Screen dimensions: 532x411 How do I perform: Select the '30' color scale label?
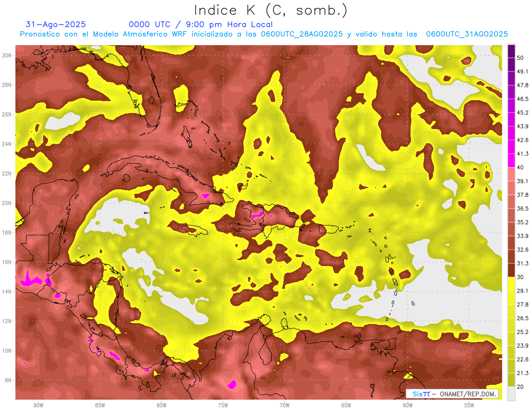[x=520, y=277]
